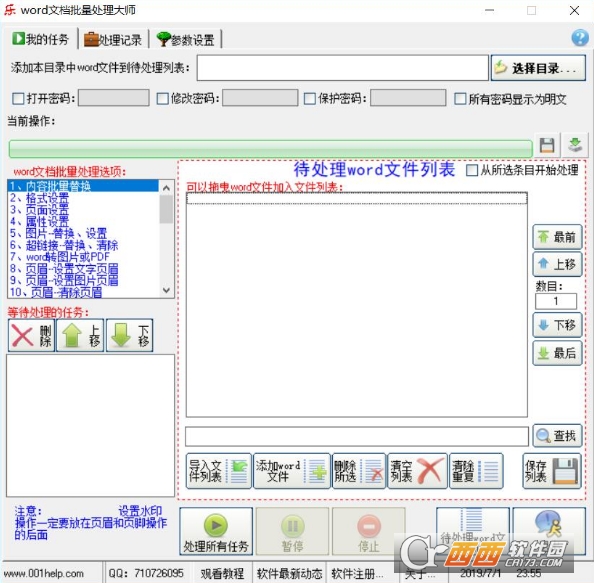The width and height of the screenshot is (594, 583).
Task: Select option 8、页眉--设置文字页眉
Action: point(83,269)
